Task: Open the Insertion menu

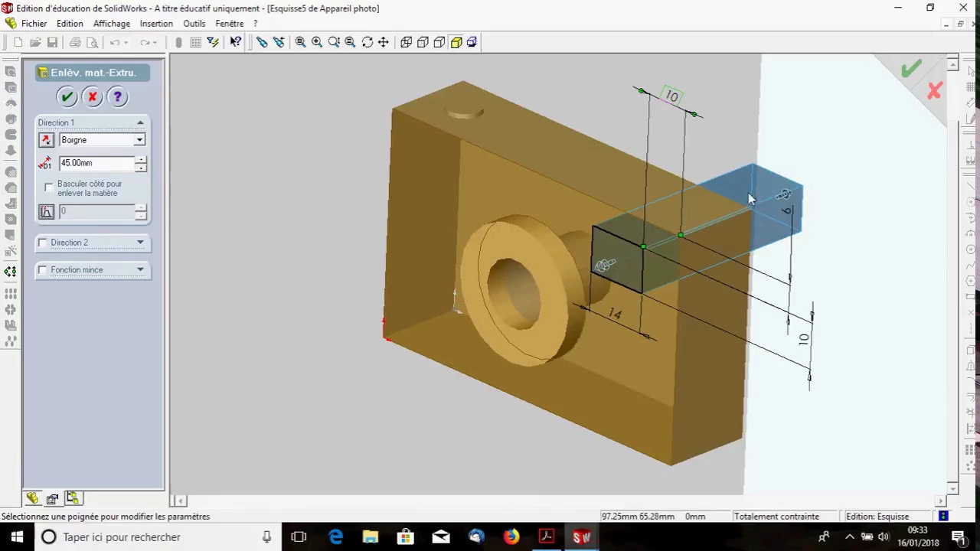Action: [156, 24]
